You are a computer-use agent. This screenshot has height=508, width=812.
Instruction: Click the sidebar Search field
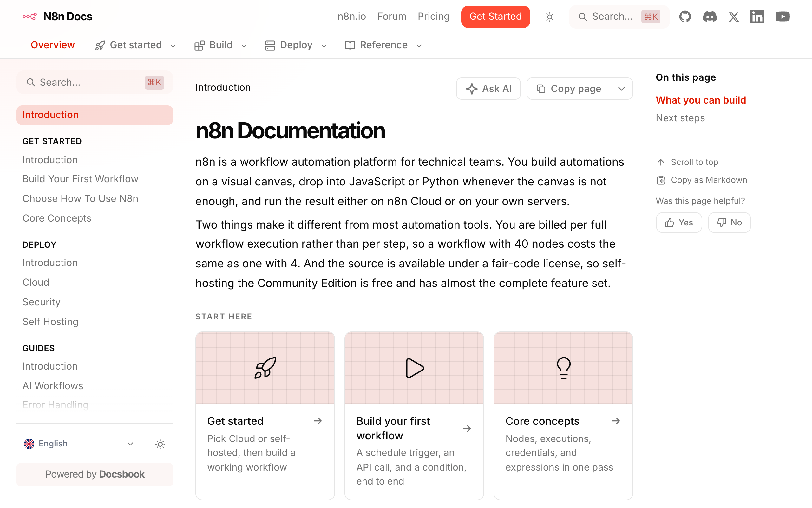tap(95, 82)
